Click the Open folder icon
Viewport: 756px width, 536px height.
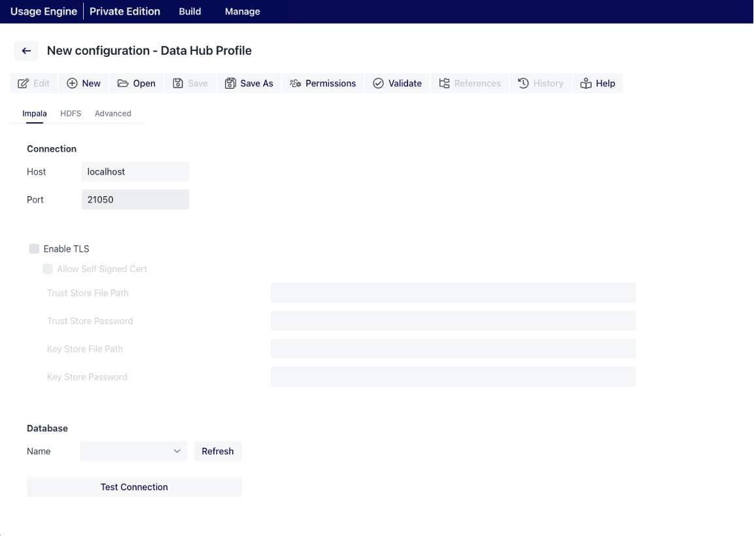123,84
